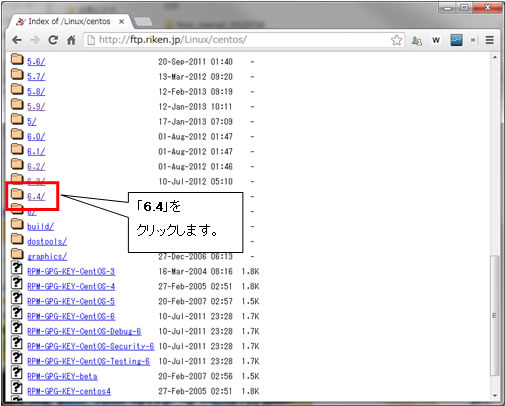
Task: Click unknown-file icon beside RPM-GPG-KEY-CentOS-3
Action: pos(16,268)
